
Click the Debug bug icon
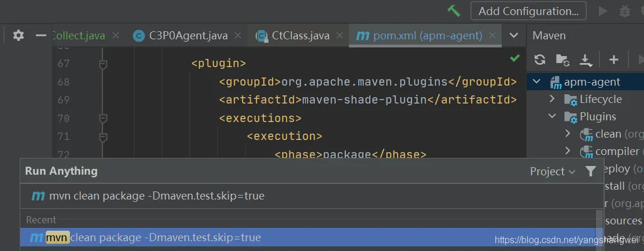(625, 11)
